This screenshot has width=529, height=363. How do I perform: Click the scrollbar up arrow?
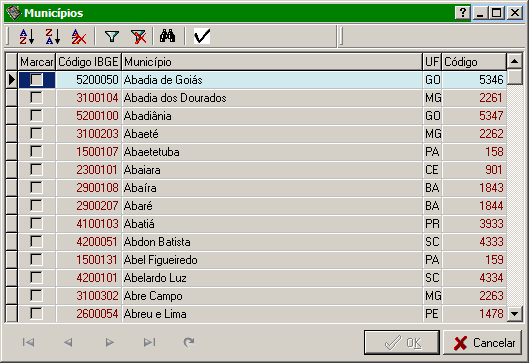click(514, 61)
